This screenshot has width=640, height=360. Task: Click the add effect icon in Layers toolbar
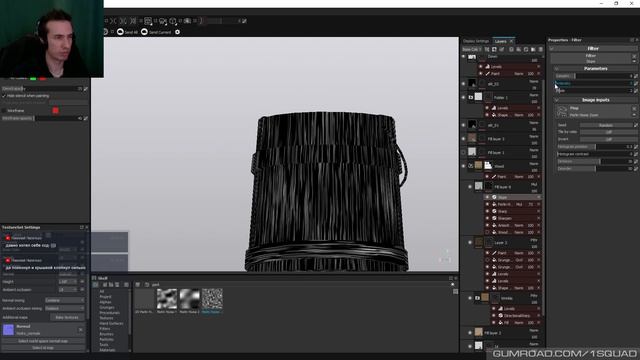487,49
